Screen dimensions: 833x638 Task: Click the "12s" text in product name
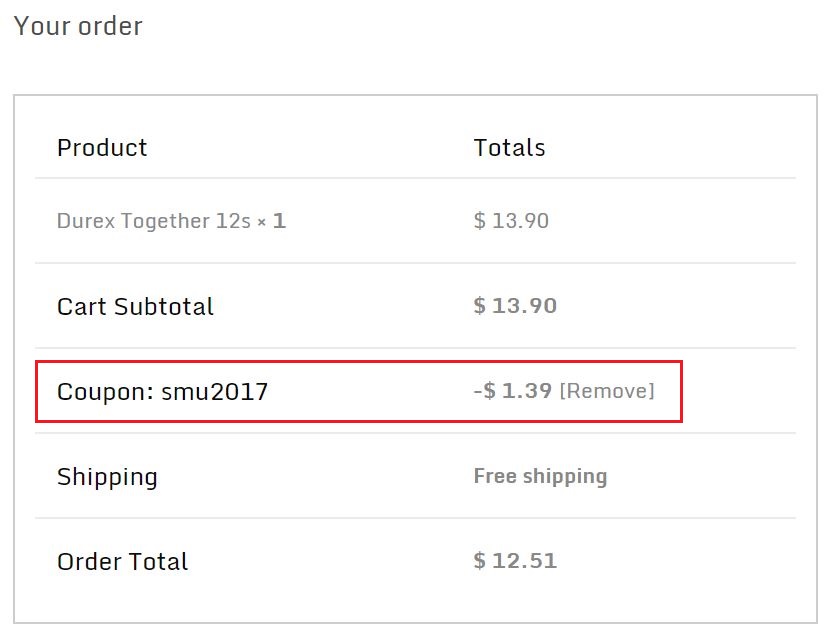point(233,221)
